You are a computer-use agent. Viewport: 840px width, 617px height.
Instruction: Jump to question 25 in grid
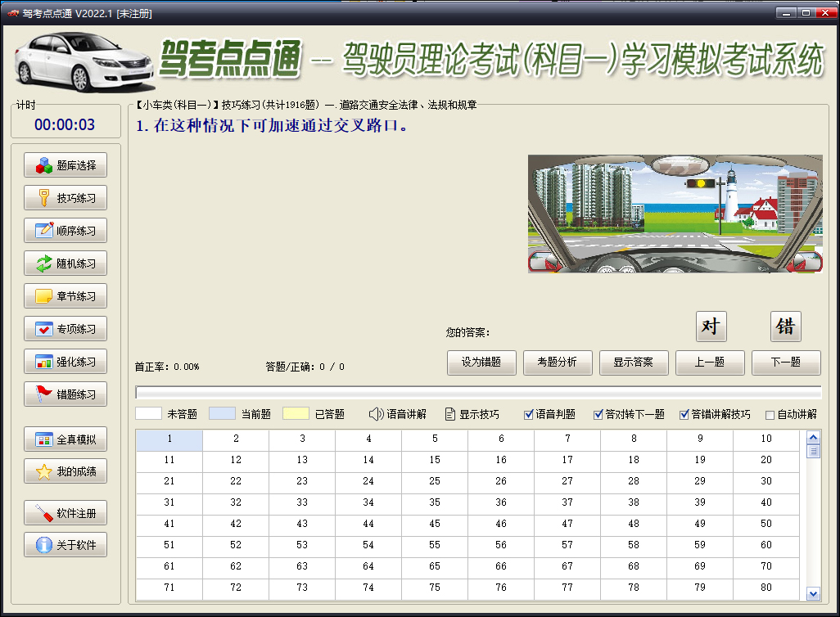point(435,481)
